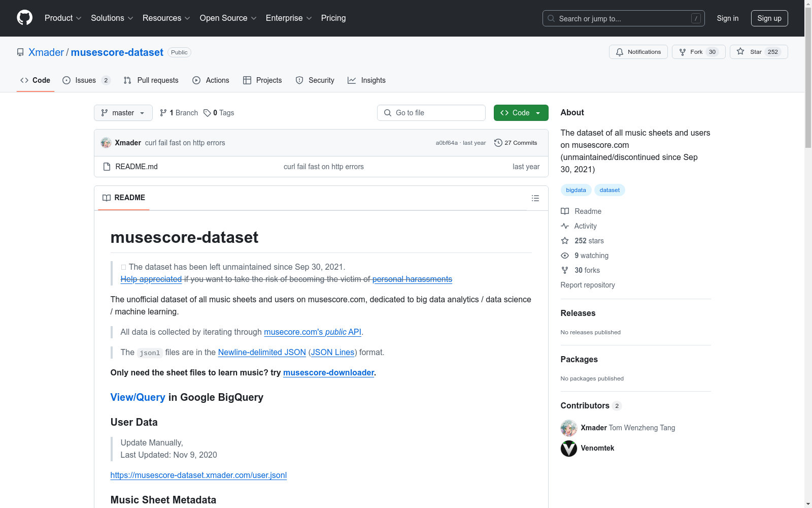Open the musescore-dataset repository link
Viewport: 812px width, 508px height.
coord(117,52)
